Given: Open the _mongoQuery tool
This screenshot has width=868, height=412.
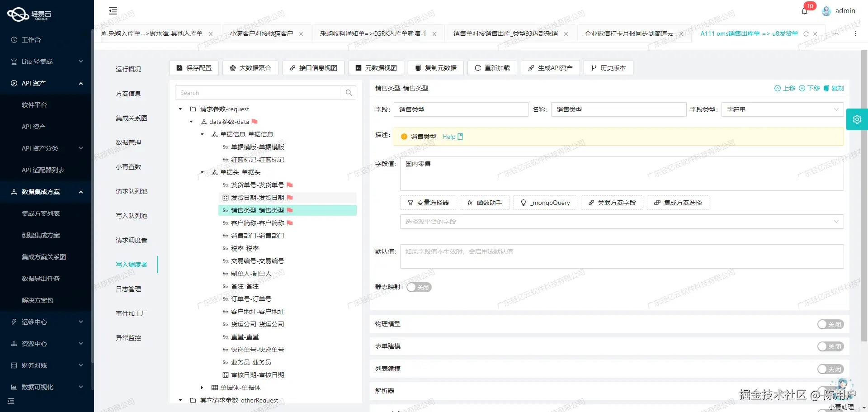Looking at the screenshot, I should click(545, 203).
